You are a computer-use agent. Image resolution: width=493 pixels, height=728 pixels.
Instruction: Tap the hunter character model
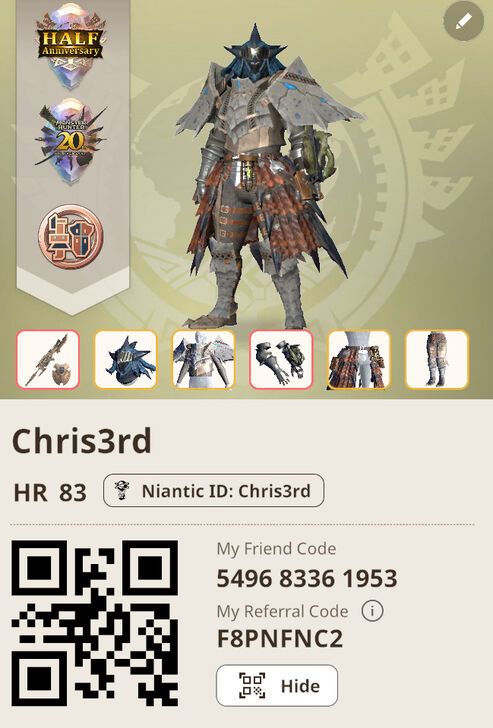pyautogui.click(x=265, y=176)
